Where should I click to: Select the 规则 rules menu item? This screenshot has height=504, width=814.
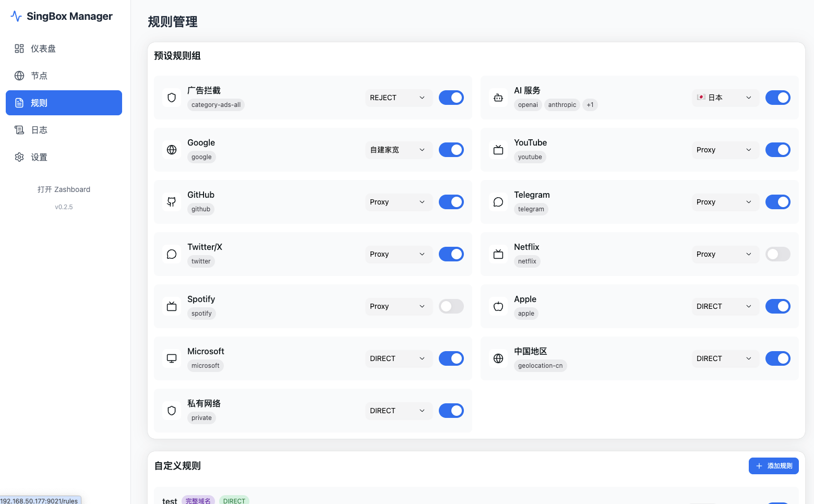pyautogui.click(x=64, y=103)
